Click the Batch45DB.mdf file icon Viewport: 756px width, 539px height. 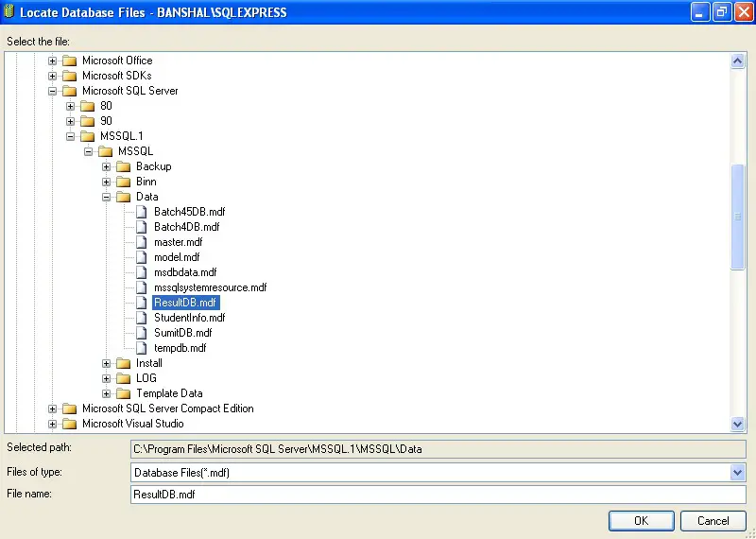pos(141,212)
